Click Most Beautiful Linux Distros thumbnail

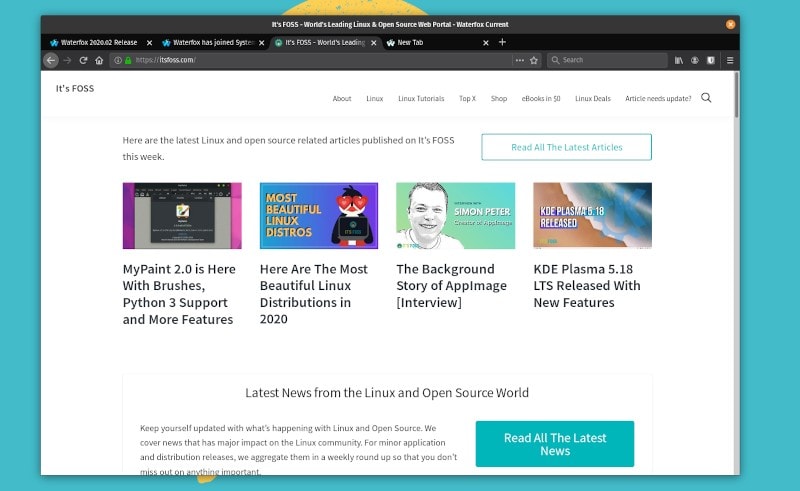click(x=319, y=215)
